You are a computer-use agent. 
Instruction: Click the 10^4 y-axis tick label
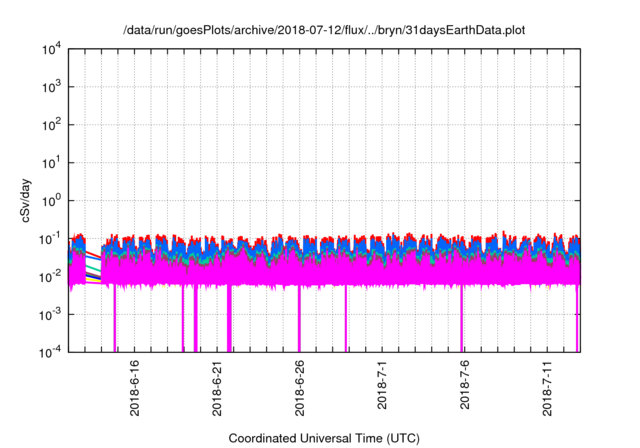tap(51, 50)
